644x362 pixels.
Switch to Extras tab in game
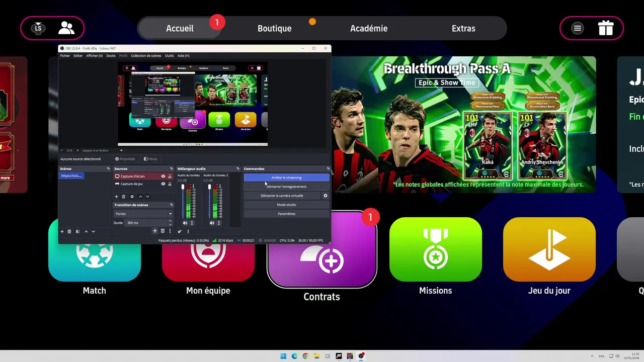[463, 29]
